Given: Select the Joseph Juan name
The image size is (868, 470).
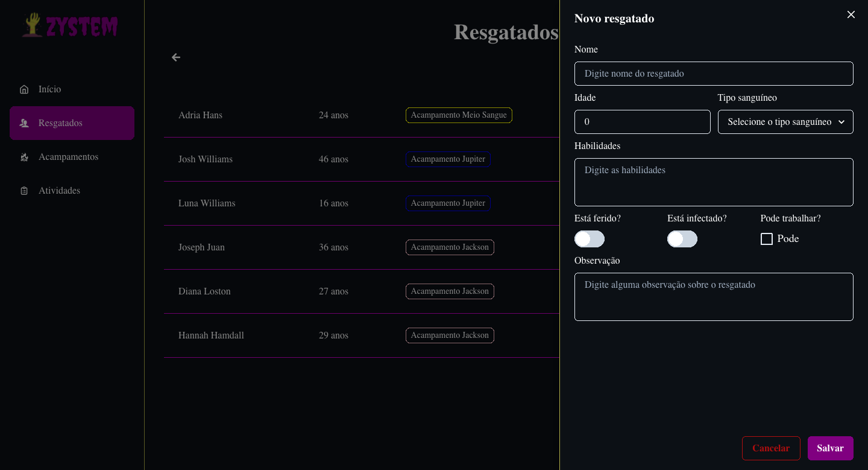Looking at the screenshot, I should (x=201, y=247).
